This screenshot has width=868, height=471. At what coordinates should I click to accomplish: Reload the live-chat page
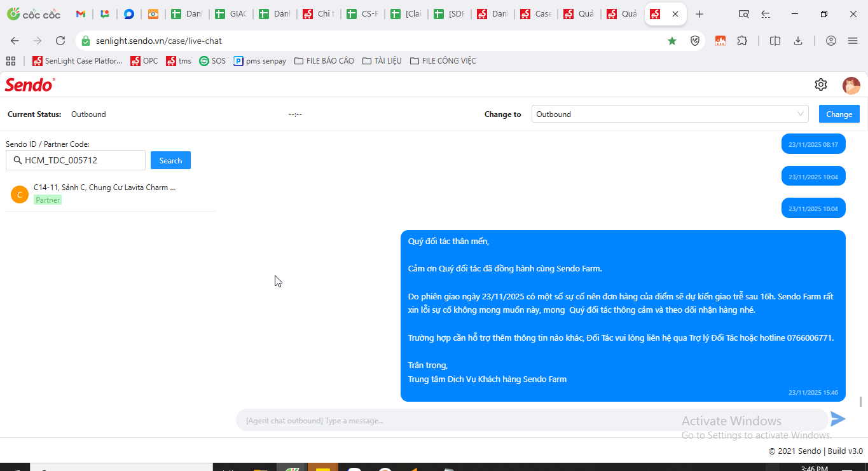point(60,41)
